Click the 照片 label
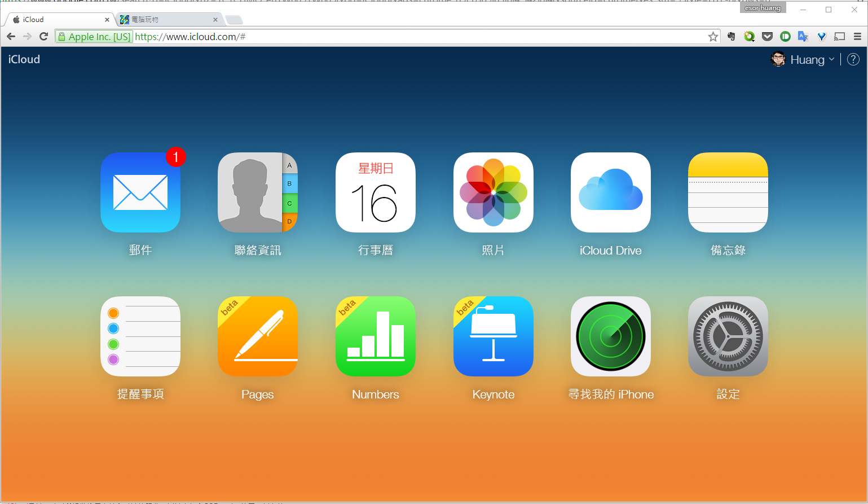 [494, 250]
